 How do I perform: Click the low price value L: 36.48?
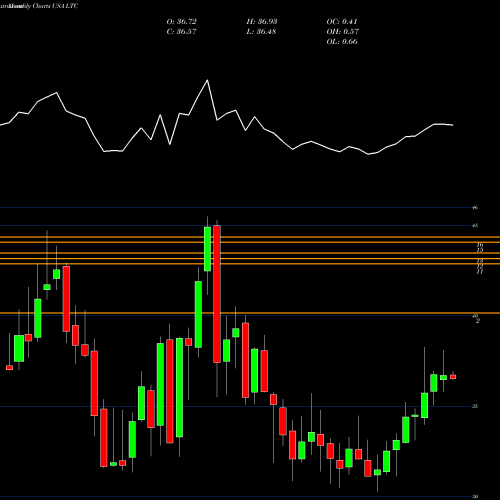point(262,32)
